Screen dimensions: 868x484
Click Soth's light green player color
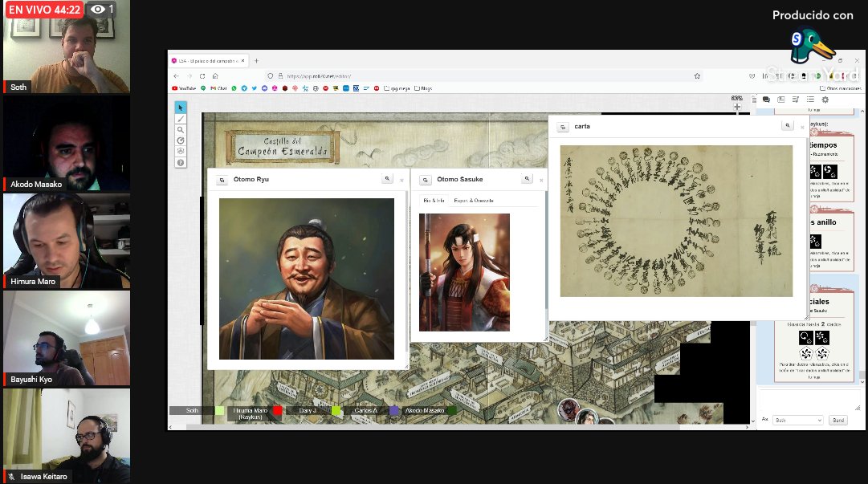[220, 410]
